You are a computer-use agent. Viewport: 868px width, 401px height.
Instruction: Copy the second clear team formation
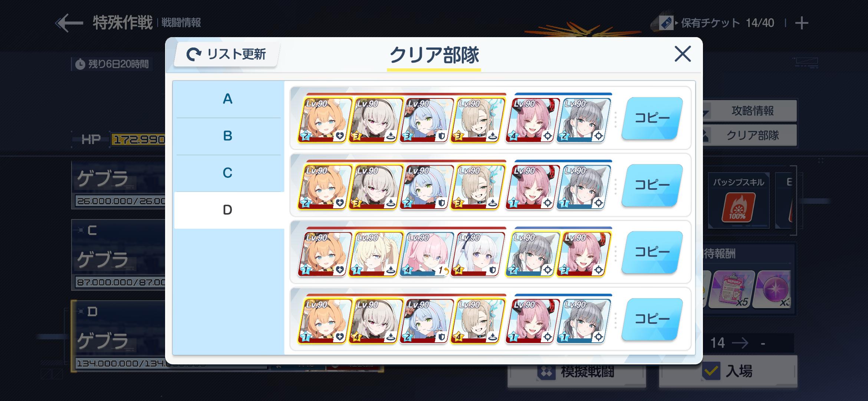[652, 185]
